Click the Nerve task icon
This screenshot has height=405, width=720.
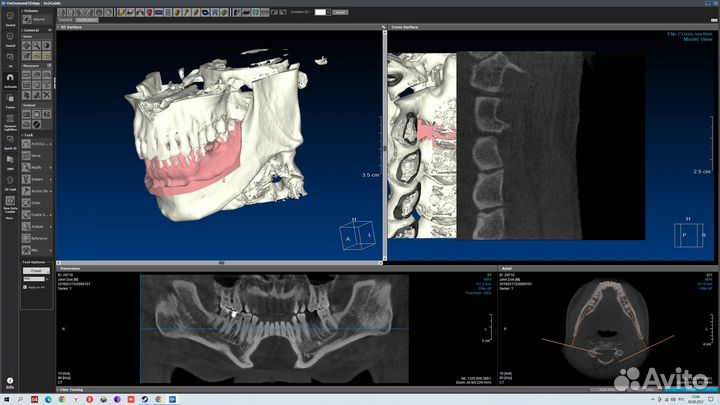point(26,156)
